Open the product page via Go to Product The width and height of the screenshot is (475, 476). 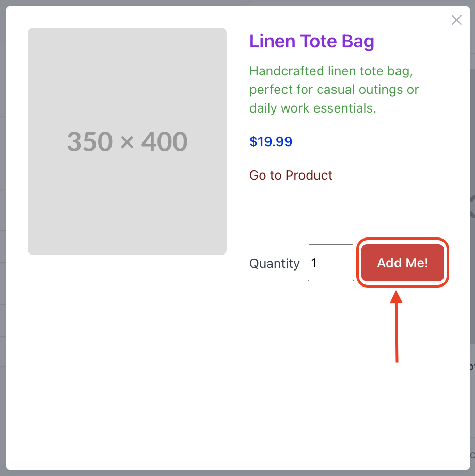tap(291, 175)
